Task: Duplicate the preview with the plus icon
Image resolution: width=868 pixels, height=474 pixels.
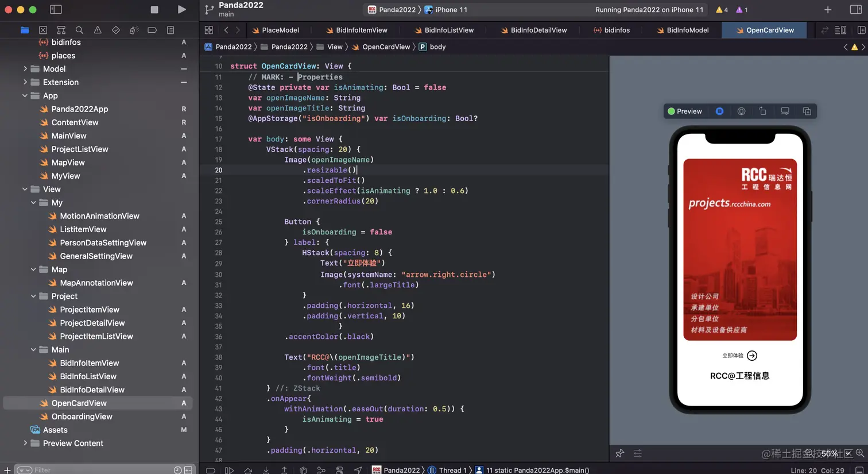Action: click(807, 111)
